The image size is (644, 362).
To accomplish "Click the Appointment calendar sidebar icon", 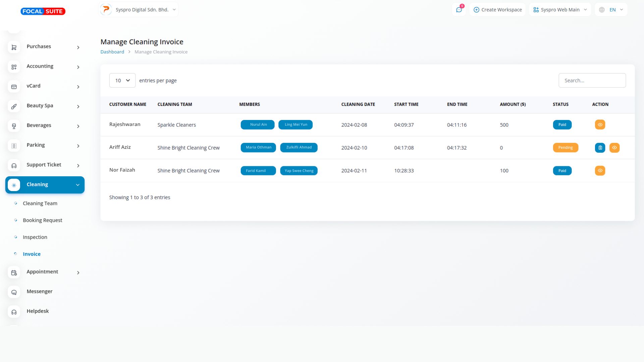I will click(x=14, y=273).
